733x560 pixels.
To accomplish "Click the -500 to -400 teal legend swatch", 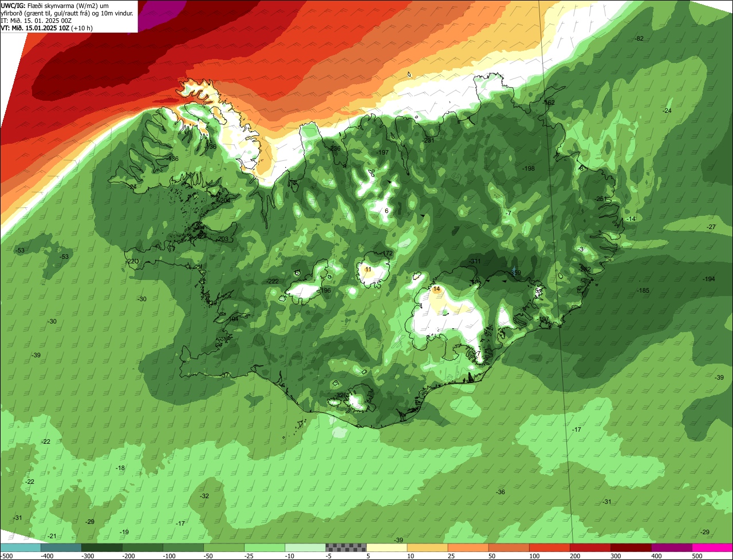I will 21,547.
